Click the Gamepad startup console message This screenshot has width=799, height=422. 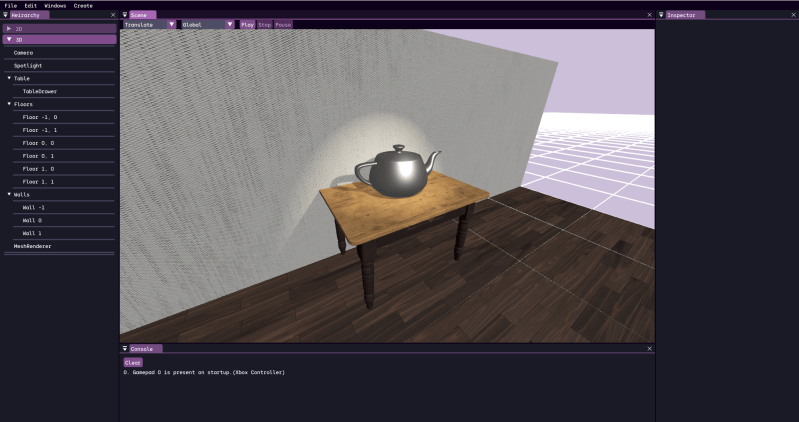204,373
